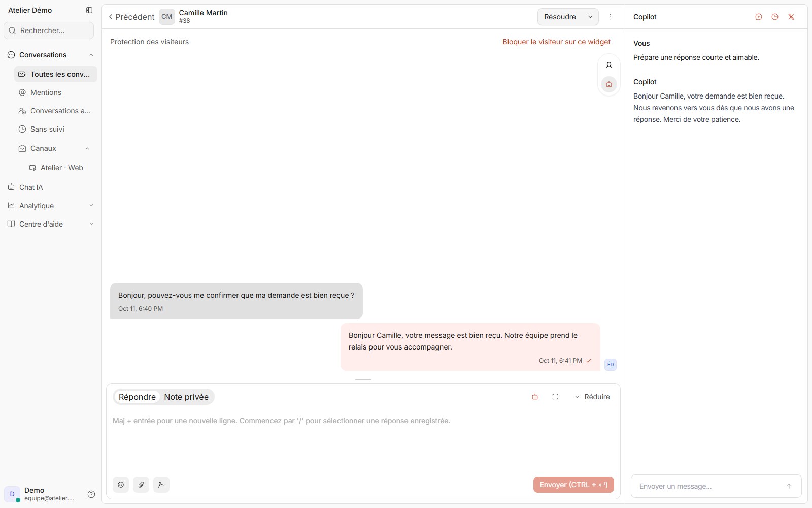
Task: Click Bloquer le visiteur sur ce widget
Action: [x=557, y=42]
